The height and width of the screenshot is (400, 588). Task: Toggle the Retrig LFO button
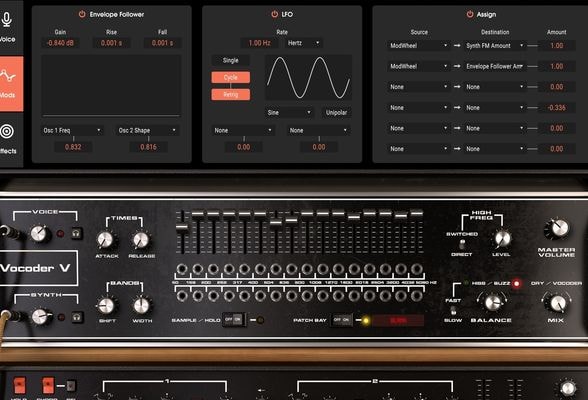coord(231,94)
